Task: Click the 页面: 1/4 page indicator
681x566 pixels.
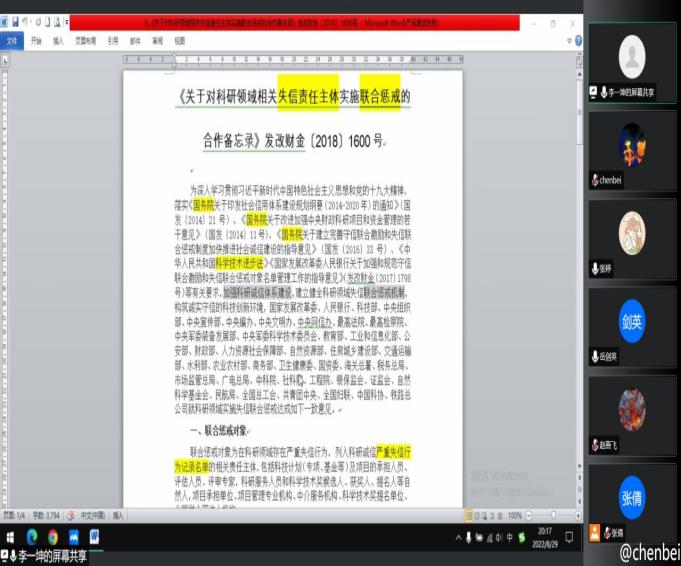Action: pyautogui.click(x=17, y=515)
